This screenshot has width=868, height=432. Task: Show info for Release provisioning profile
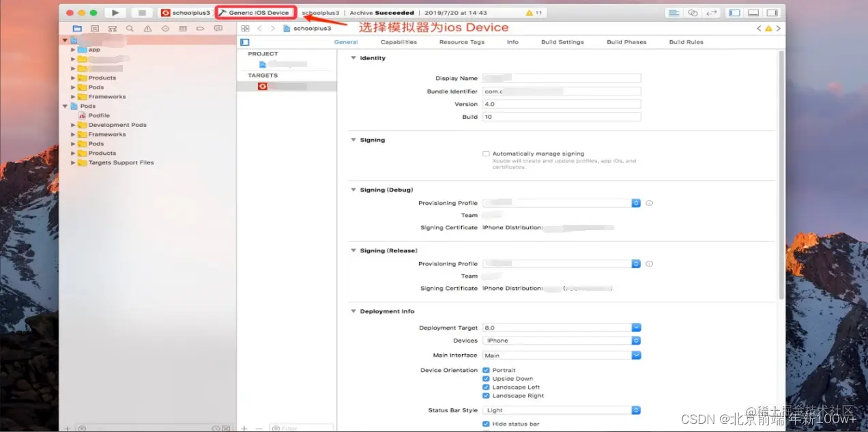point(649,264)
